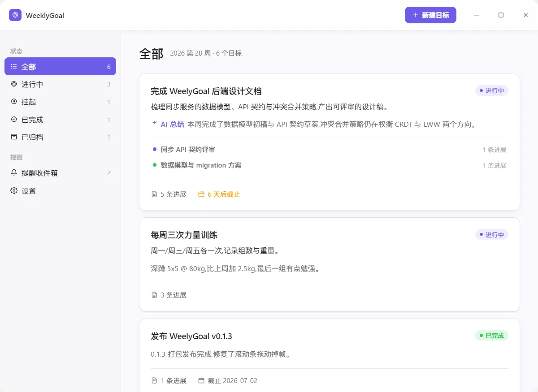538x392 pixels.
Task: Click the WeeklyGoal app logo icon
Action: [x=15, y=15]
